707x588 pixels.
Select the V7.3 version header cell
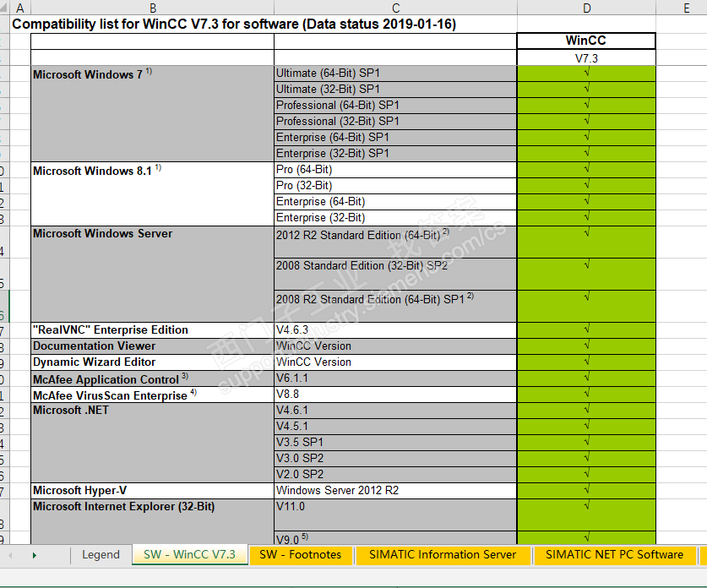coord(586,57)
